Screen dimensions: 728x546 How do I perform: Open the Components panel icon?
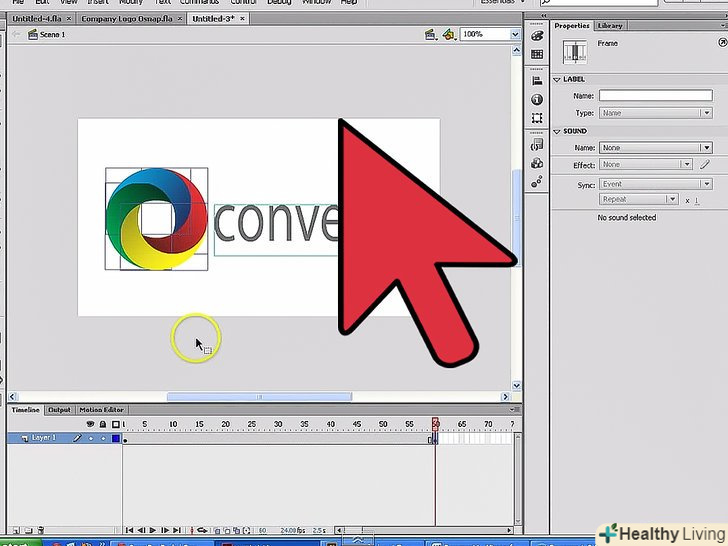tap(537, 163)
